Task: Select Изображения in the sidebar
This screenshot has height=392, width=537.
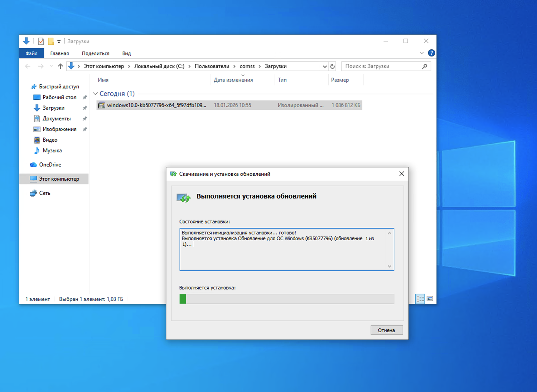Action: (x=59, y=129)
